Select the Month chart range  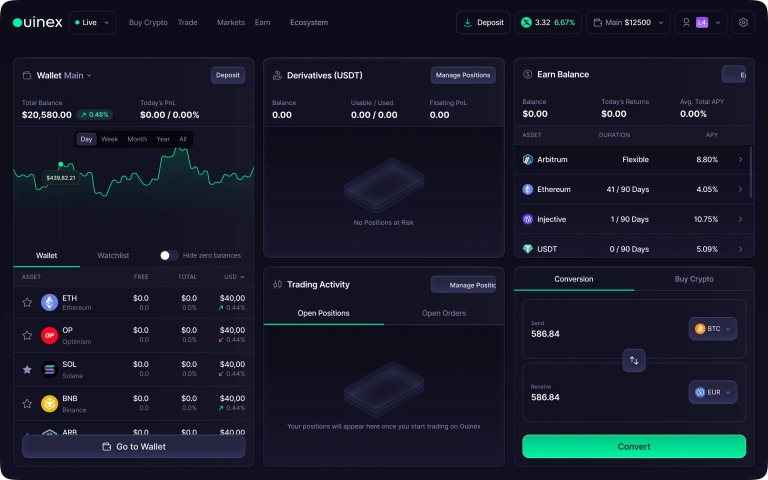coord(137,140)
